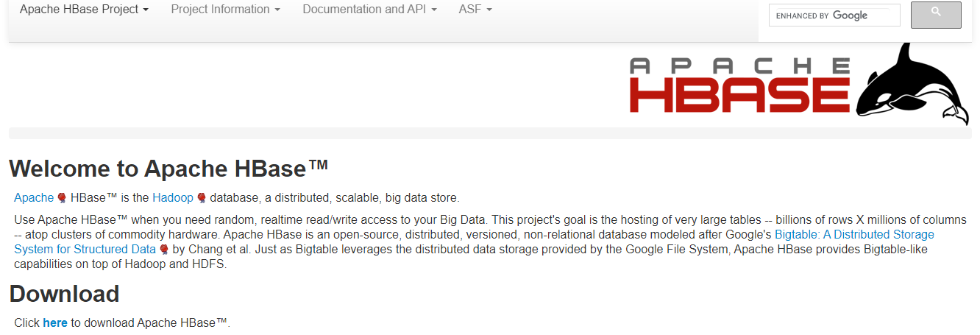
Task: Click the external-link icon after Structured Data
Action: [x=163, y=250]
